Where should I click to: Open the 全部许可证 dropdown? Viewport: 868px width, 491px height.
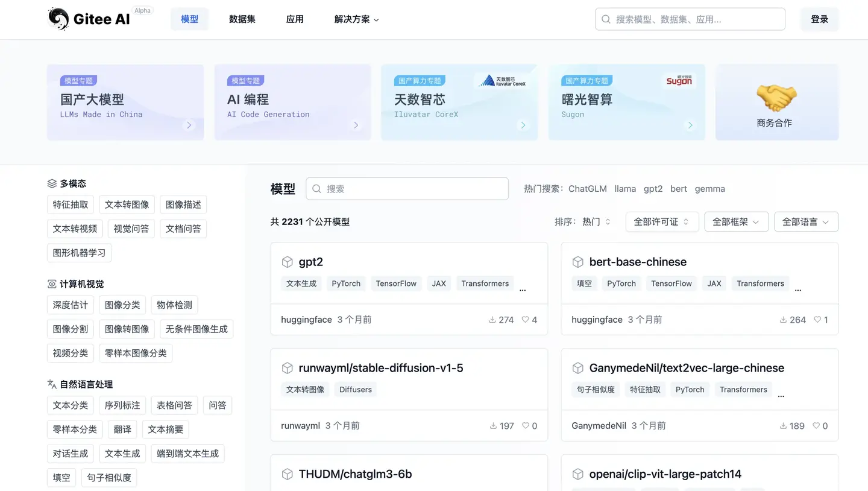(x=662, y=222)
